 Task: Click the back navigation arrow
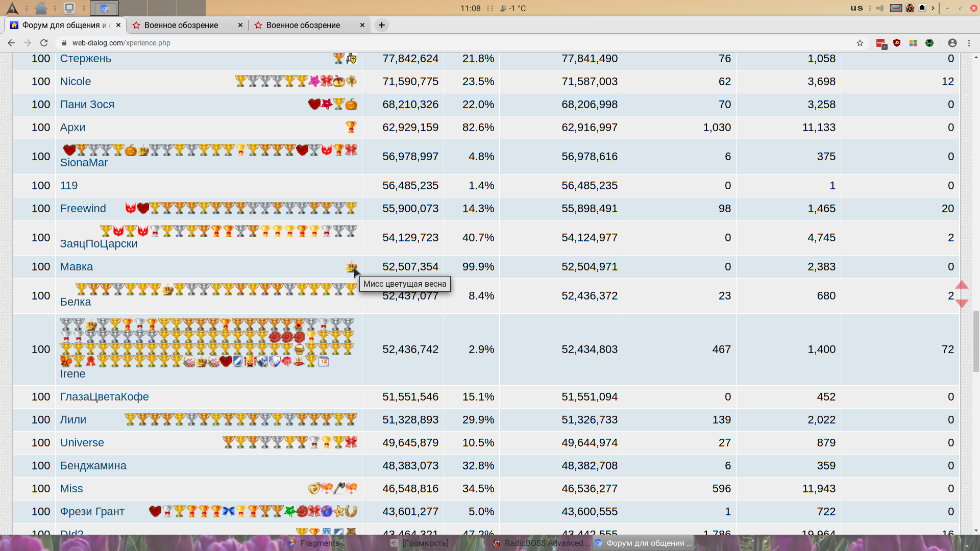pos(11,43)
